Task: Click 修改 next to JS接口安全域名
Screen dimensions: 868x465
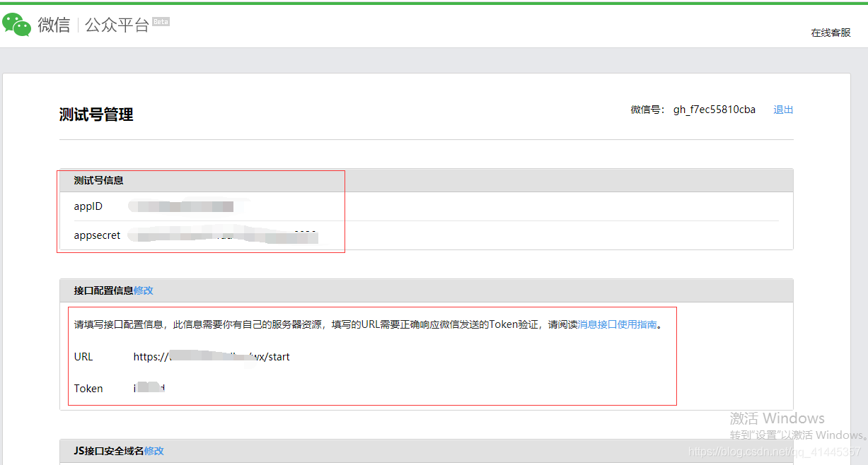Action: point(154,451)
